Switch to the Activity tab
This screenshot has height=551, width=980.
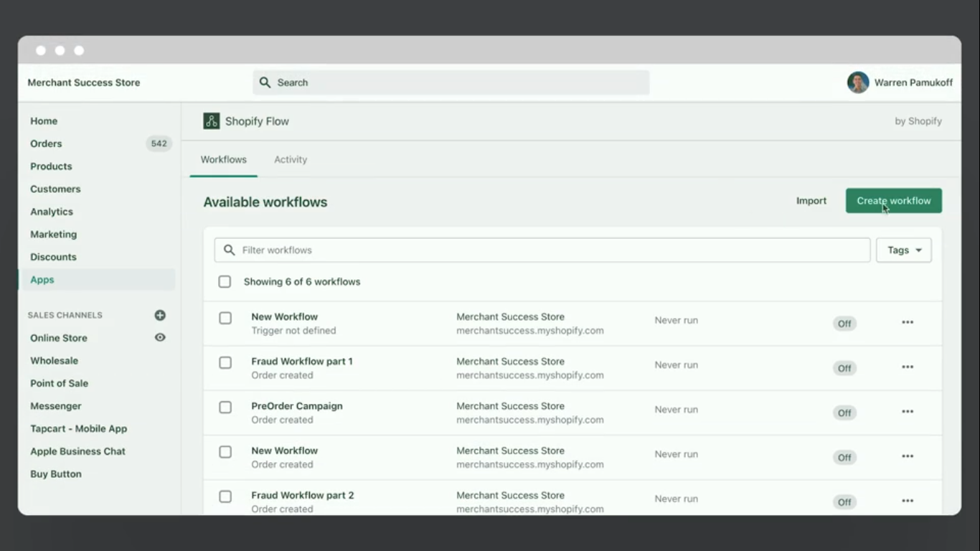291,159
